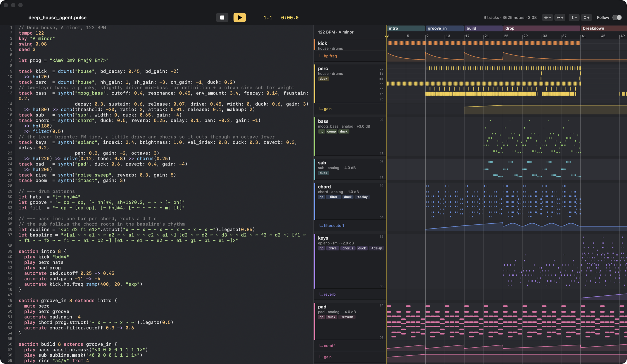The width and height of the screenshot is (627, 364).
Task: Click editor line number 48
Action: [10, 300]
